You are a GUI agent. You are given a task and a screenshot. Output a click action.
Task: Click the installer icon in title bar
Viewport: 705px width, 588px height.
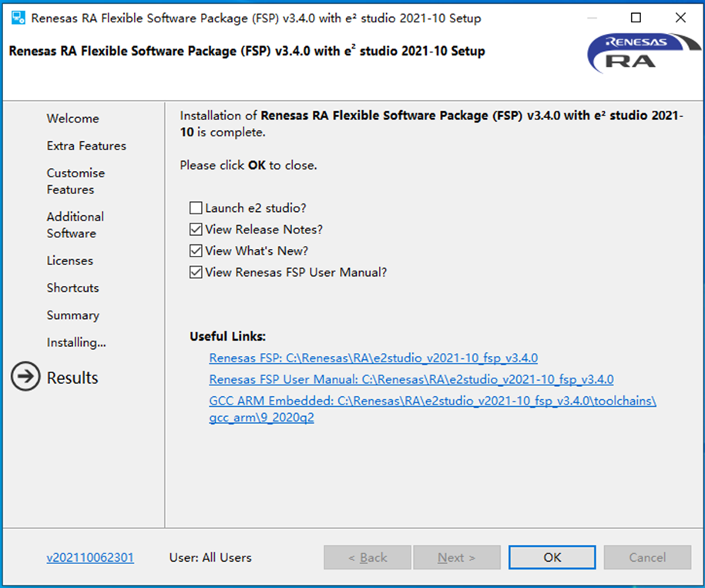[x=18, y=18]
